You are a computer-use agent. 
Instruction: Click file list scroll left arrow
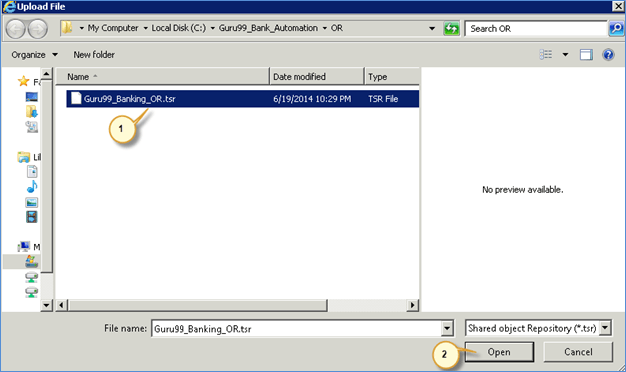click(61, 305)
